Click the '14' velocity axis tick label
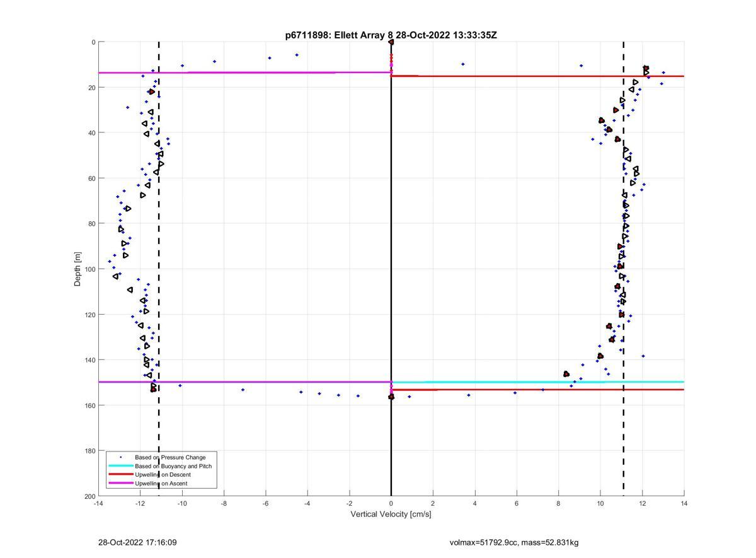The image size is (756, 558). click(684, 503)
